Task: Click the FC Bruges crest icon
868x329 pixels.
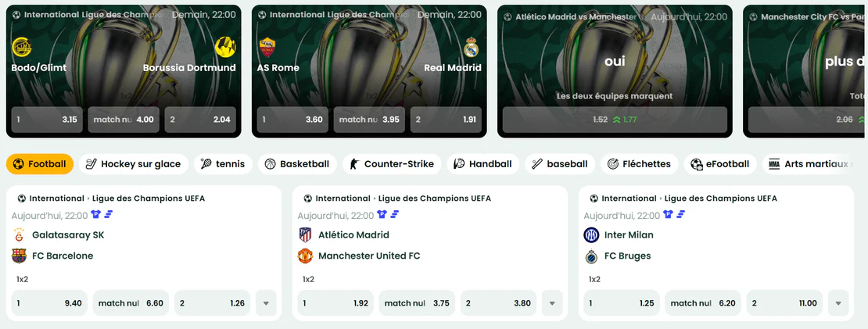Action: coord(591,256)
